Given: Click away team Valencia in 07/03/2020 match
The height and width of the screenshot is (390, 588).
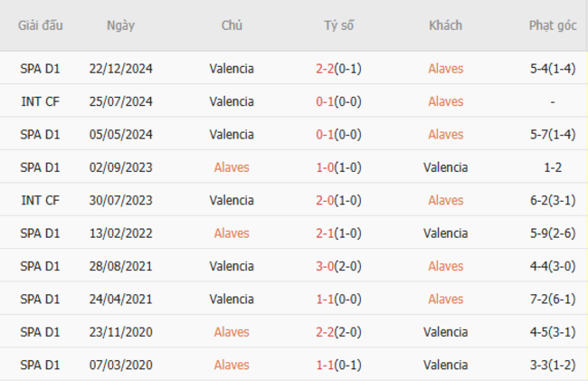Looking at the screenshot, I should click(x=445, y=365).
